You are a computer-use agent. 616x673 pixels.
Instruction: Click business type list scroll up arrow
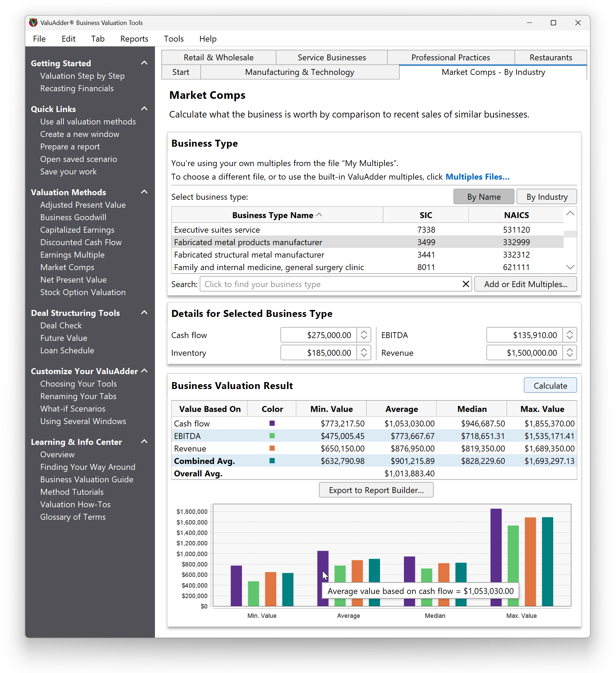tap(570, 214)
